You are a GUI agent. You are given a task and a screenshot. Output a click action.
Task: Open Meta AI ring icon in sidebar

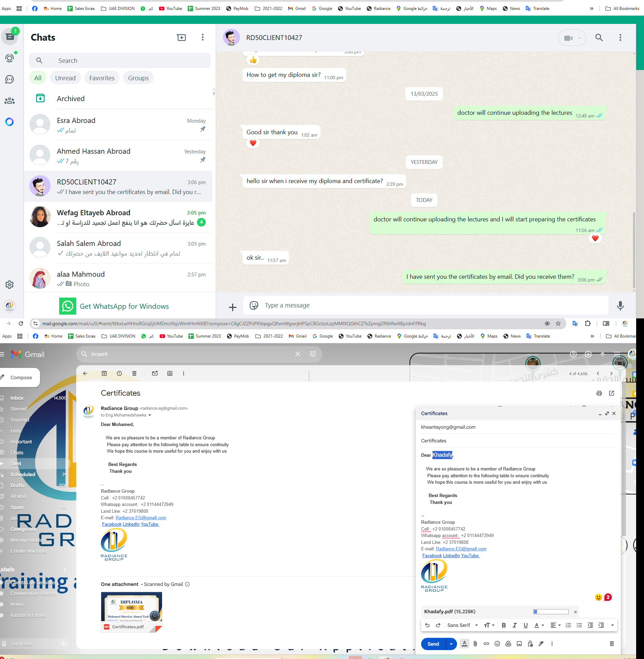(x=10, y=122)
